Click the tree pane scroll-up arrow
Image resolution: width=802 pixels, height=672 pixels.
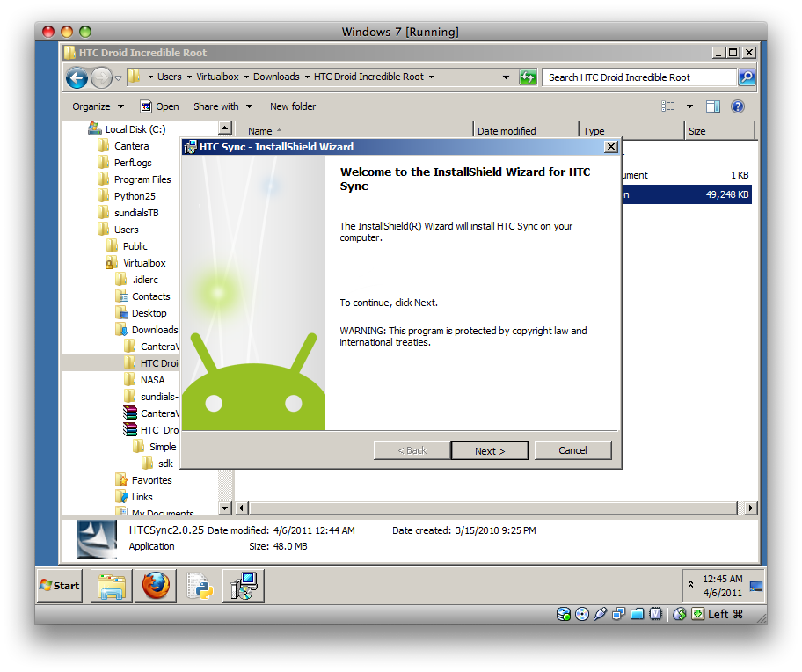click(225, 128)
